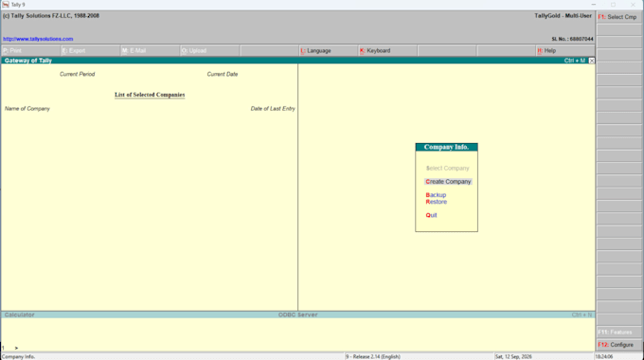Click the E-Mail toolbar button
The height and width of the screenshot is (360, 644).
click(150, 50)
